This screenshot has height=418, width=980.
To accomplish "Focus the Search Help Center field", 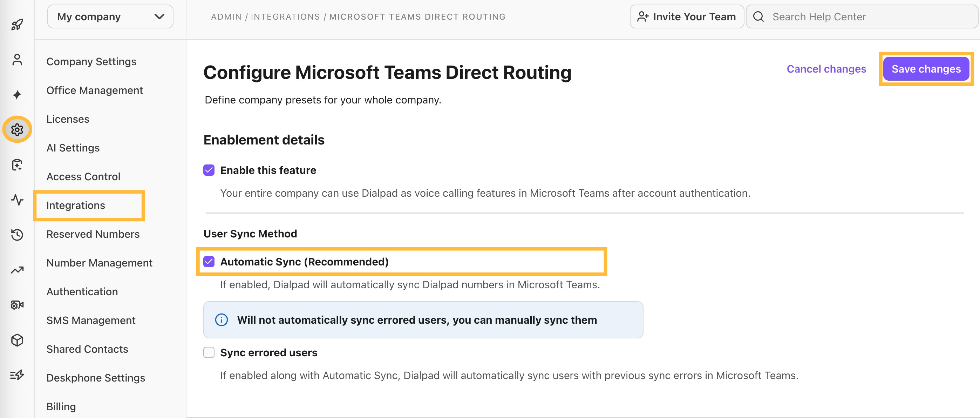I will (x=862, y=17).
